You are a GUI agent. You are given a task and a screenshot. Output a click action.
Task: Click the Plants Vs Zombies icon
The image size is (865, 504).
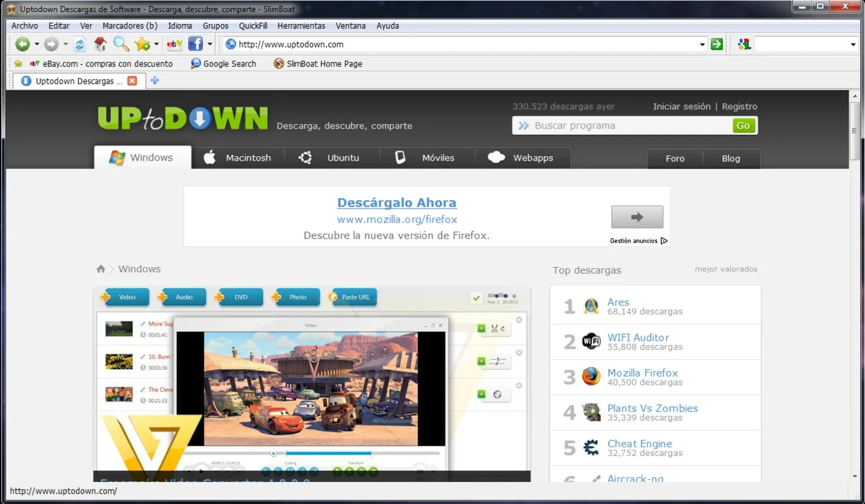coord(591,412)
